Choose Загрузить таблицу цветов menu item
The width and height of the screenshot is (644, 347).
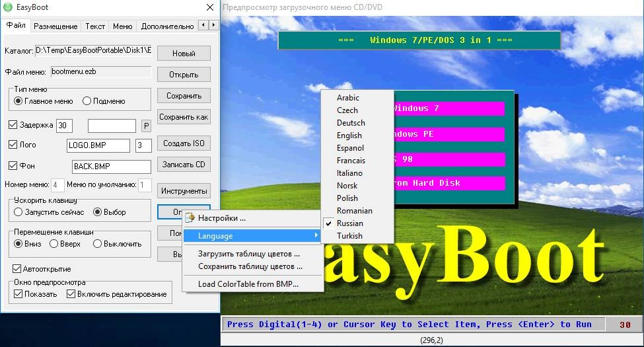pyautogui.click(x=252, y=254)
